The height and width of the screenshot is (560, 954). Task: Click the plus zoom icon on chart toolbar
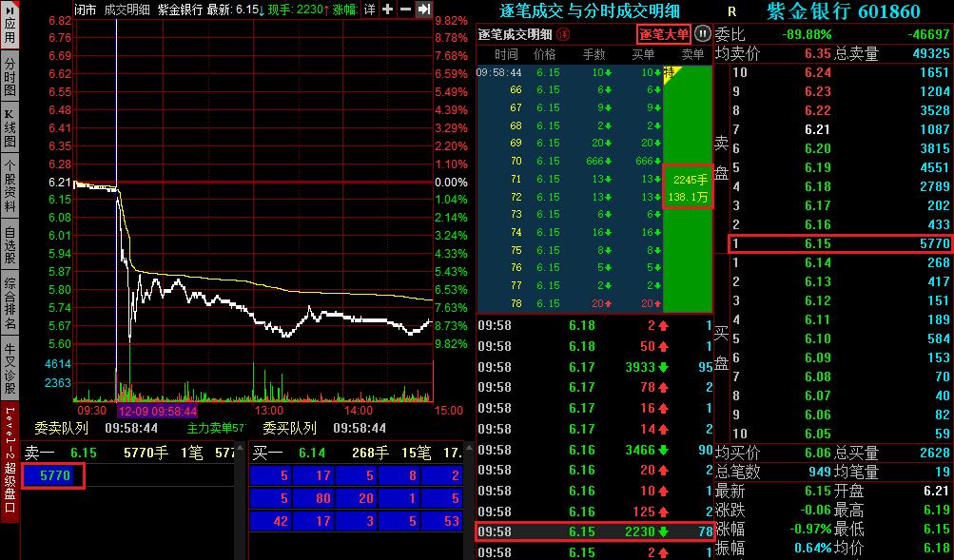[x=387, y=10]
